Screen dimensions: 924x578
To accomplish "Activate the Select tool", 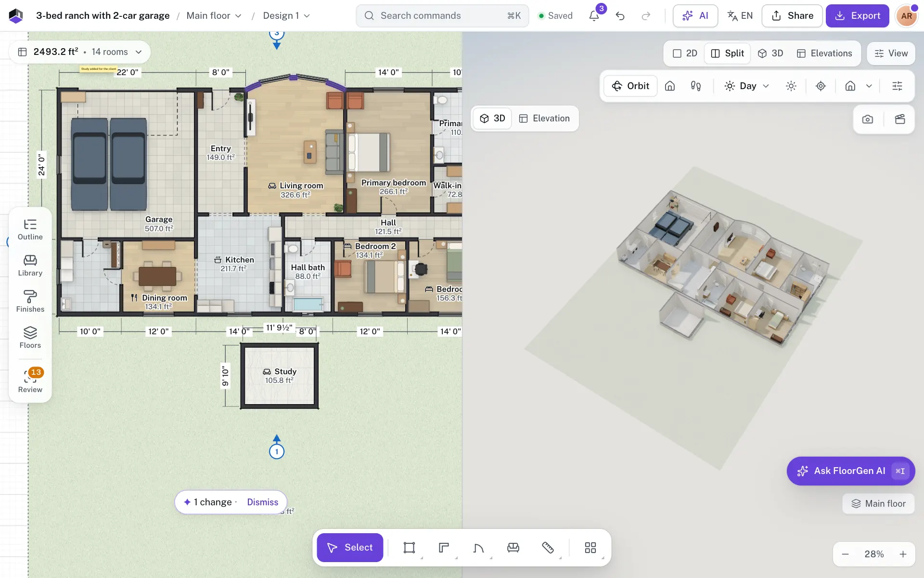I will (x=350, y=548).
